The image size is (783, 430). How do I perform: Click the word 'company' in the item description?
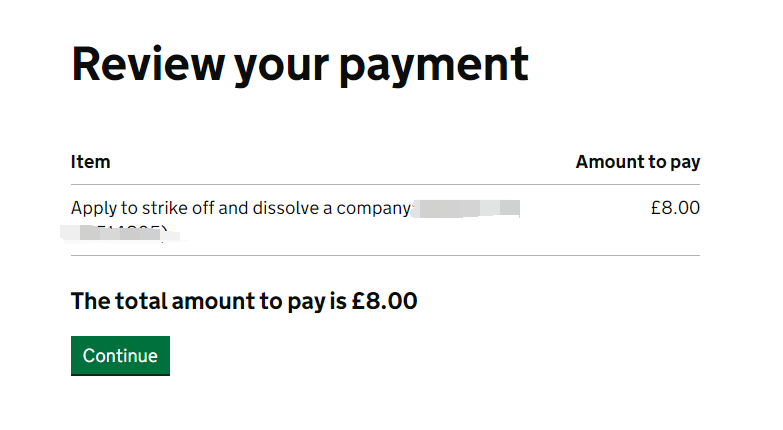374,209
